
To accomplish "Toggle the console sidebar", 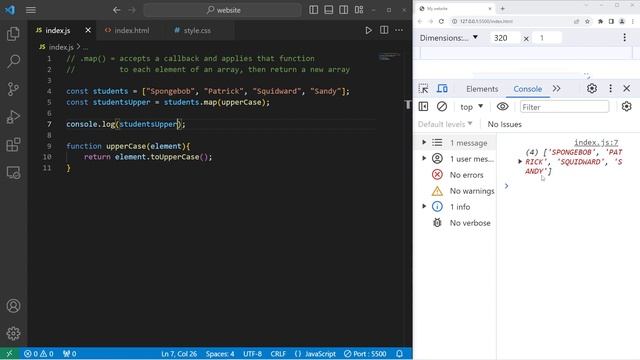I will pyautogui.click(x=423, y=107).
